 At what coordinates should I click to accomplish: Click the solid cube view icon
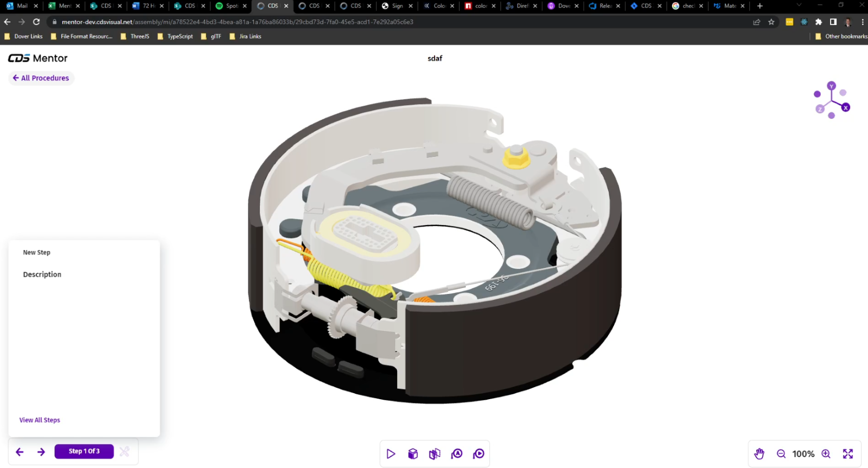tap(413, 454)
